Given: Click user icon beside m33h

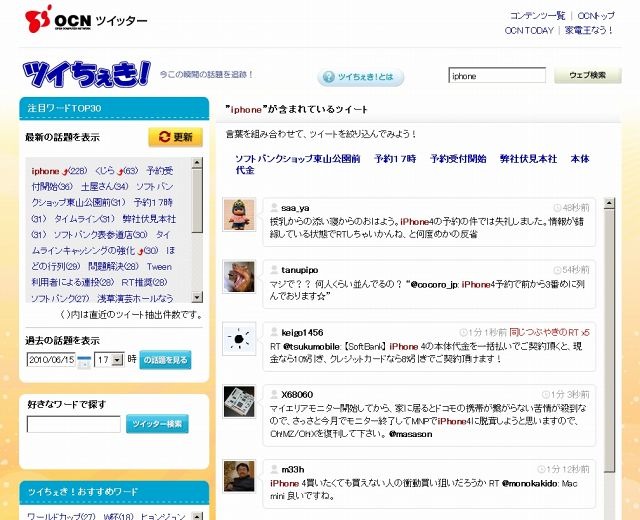Looking at the screenshot, I should (x=274, y=469).
